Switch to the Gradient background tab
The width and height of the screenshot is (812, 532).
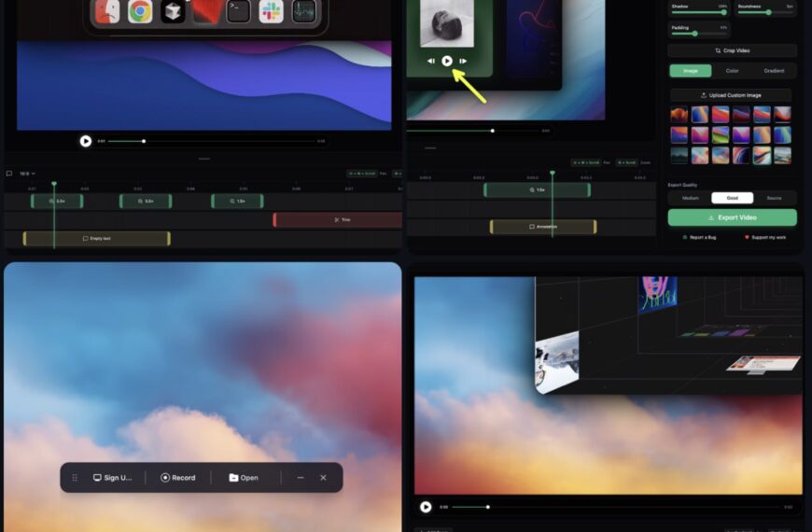coord(774,71)
